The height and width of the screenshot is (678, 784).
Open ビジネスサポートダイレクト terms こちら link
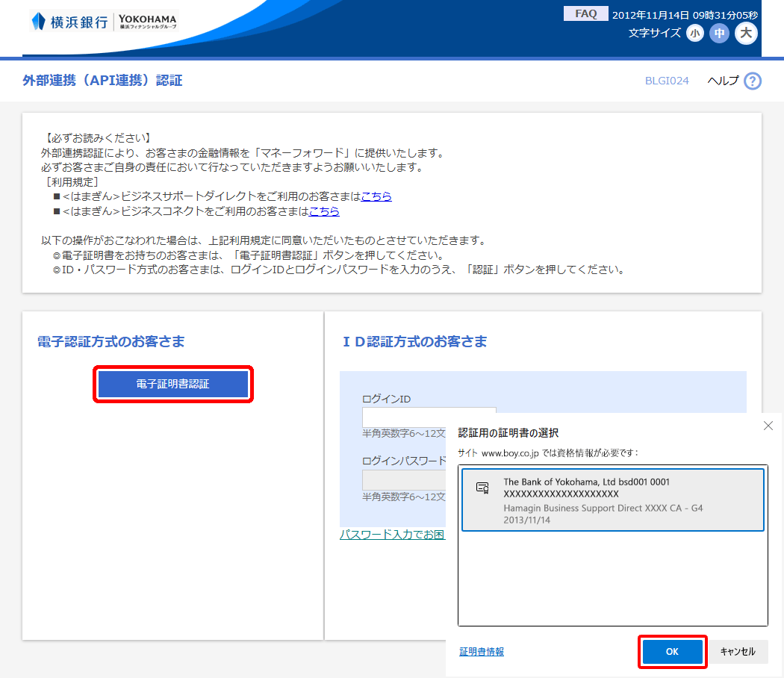point(376,196)
